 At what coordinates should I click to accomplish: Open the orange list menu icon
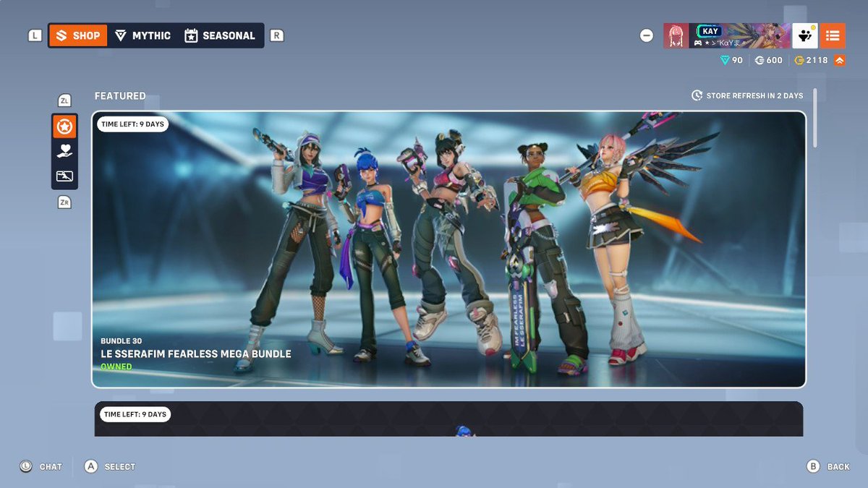point(832,35)
